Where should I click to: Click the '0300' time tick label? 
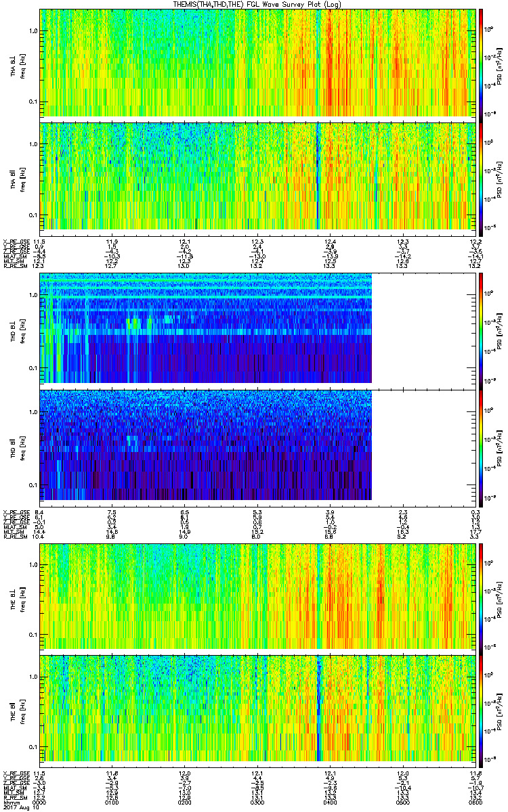pos(257,802)
